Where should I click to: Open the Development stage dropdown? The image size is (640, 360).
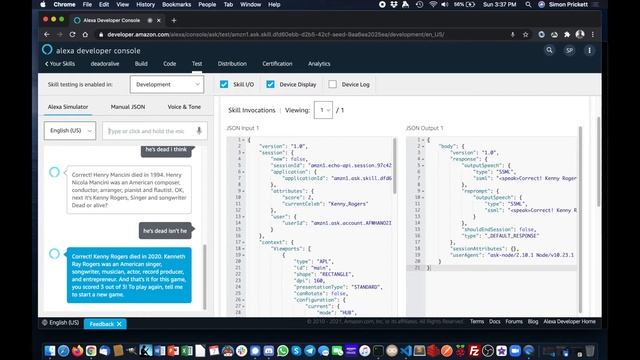[167, 84]
